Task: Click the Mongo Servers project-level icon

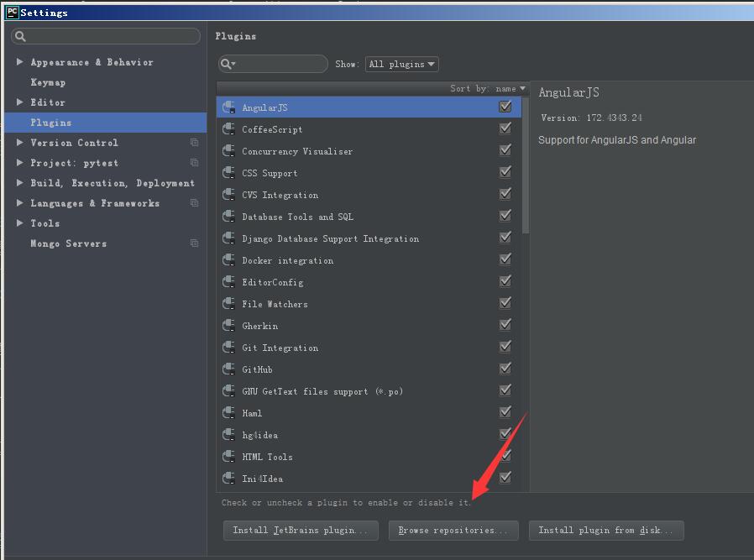Action: coord(194,243)
